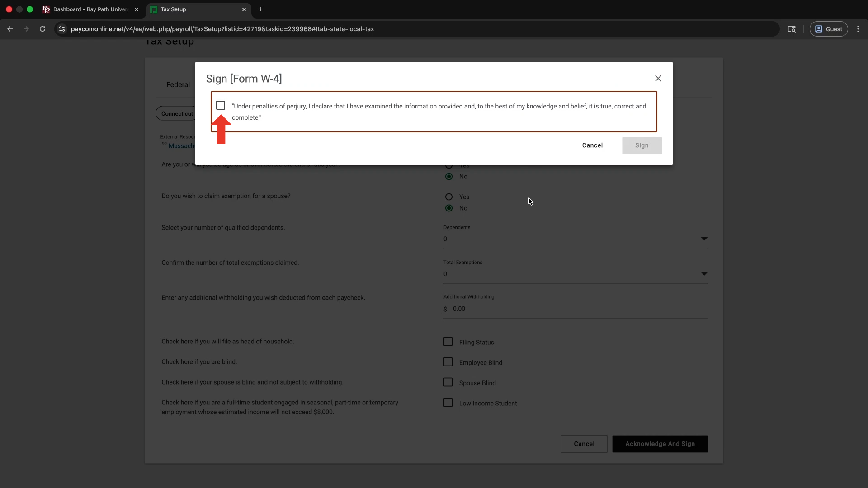Screen dimensions: 868x488
Task: Close the Sign Form W-4 dialog
Action: (658, 79)
